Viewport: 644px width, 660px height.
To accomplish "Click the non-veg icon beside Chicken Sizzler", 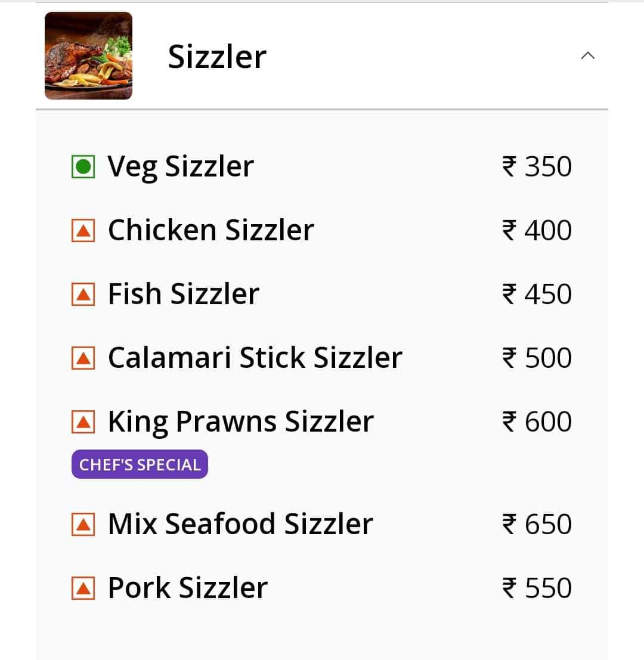I will (84, 229).
